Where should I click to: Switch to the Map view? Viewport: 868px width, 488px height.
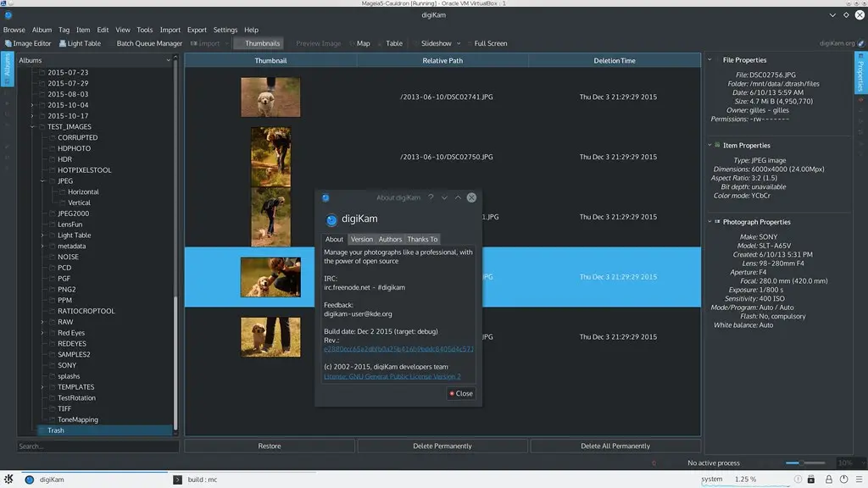(362, 43)
